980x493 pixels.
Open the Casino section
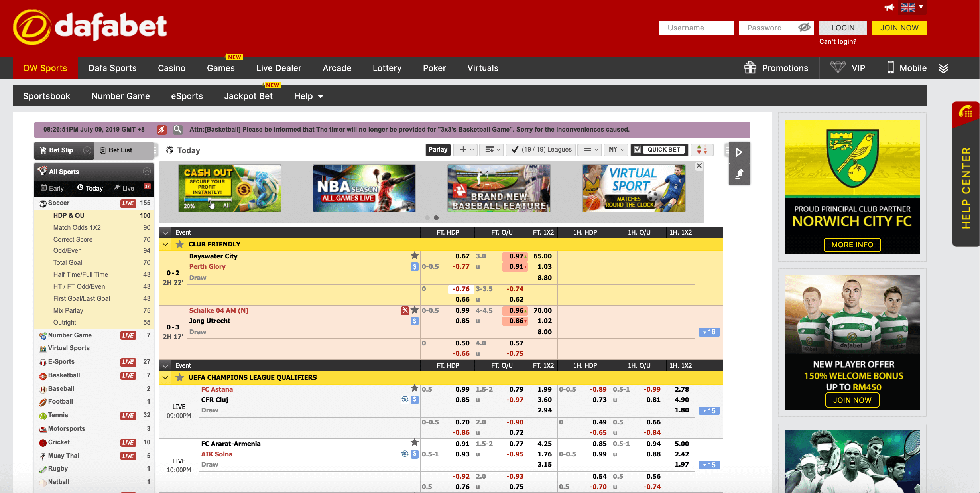tap(171, 68)
